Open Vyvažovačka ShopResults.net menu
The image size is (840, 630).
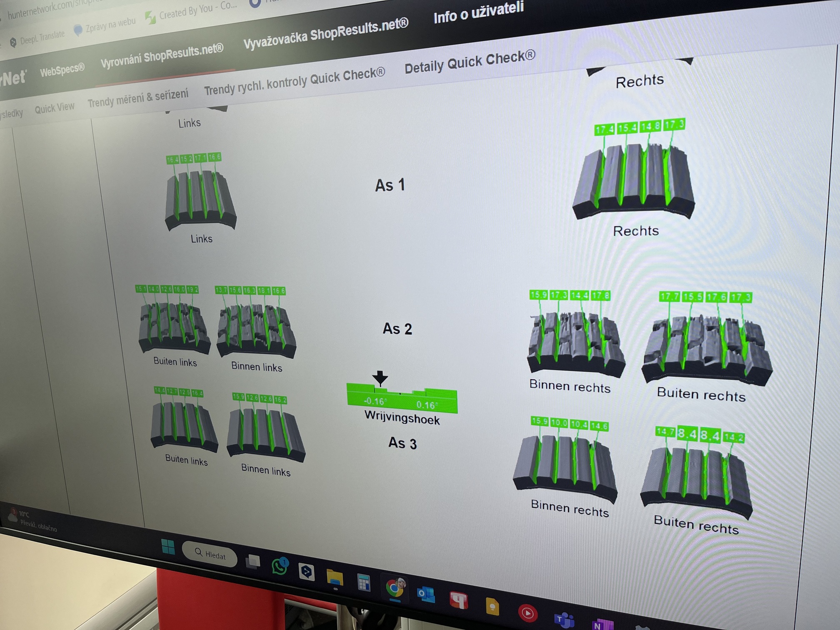click(325, 34)
